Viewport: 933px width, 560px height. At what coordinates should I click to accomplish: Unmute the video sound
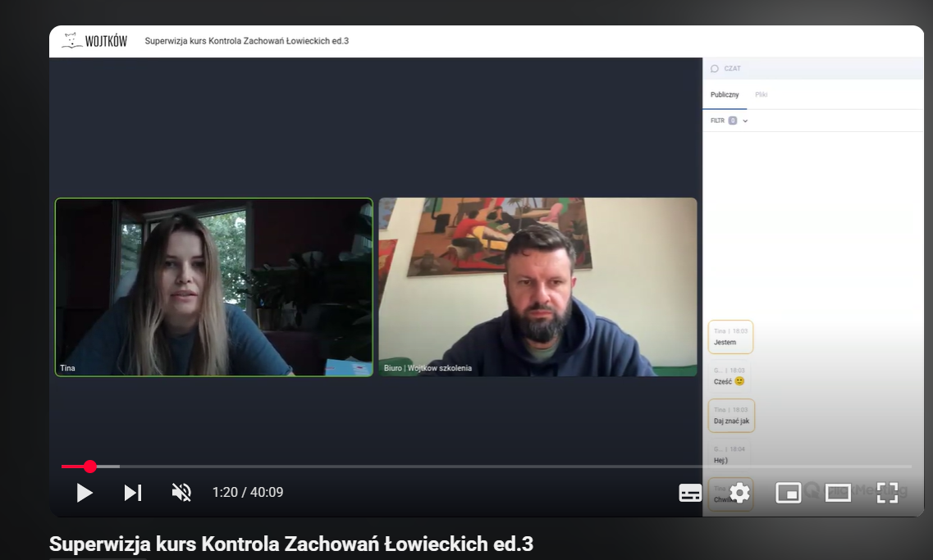(x=181, y=493)
